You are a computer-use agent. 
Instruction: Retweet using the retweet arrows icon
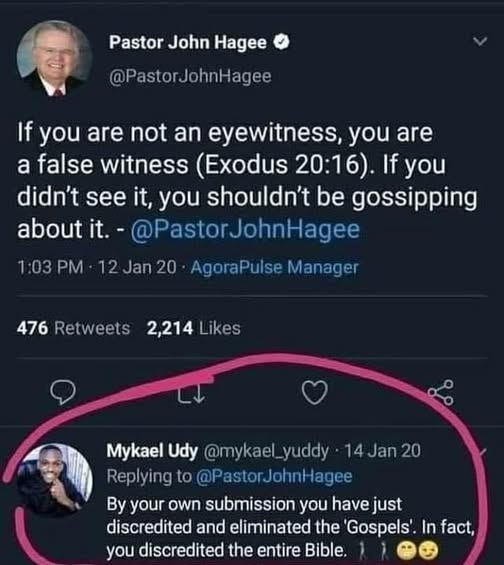pyautogui.click(x=191, y=392)
